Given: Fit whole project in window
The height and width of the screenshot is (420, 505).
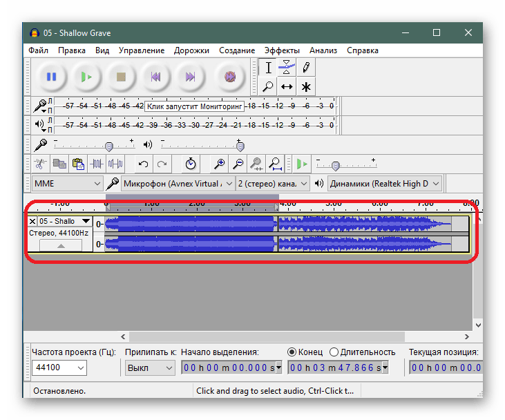Looking at the screenshot, I should tap(276, 164).
